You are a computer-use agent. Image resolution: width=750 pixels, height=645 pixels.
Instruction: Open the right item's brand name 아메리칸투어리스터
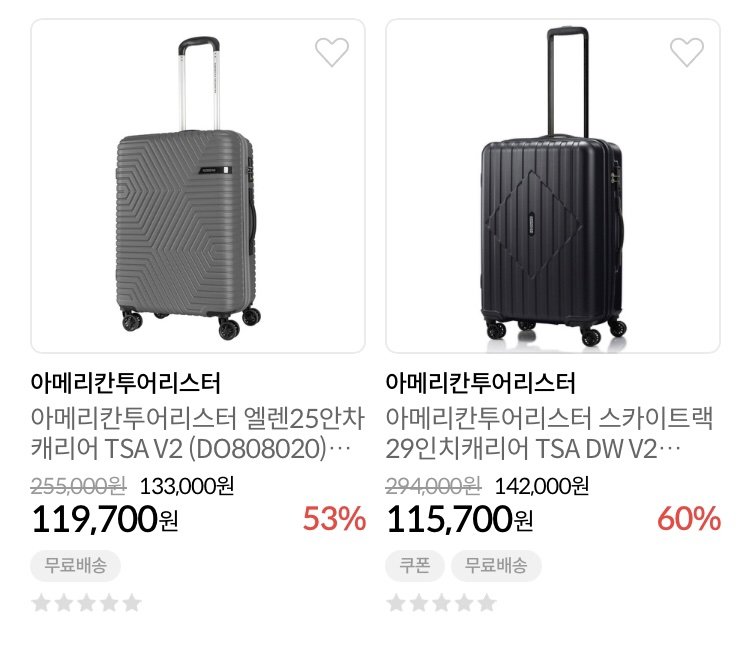coord(481,383)
